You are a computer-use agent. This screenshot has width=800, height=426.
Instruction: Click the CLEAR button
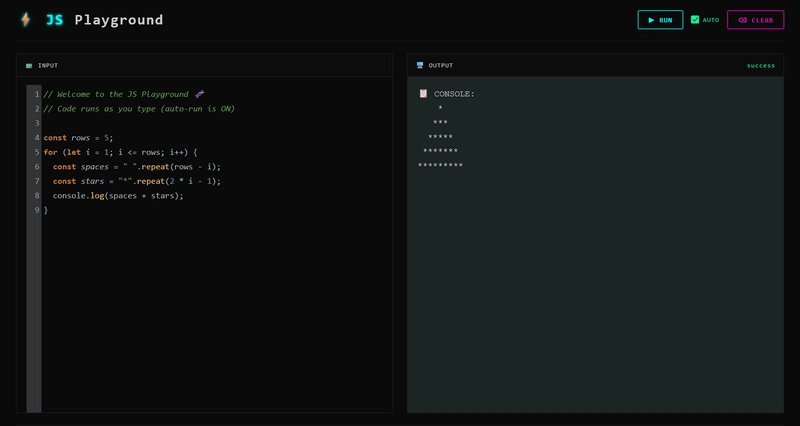click(756, 20)
